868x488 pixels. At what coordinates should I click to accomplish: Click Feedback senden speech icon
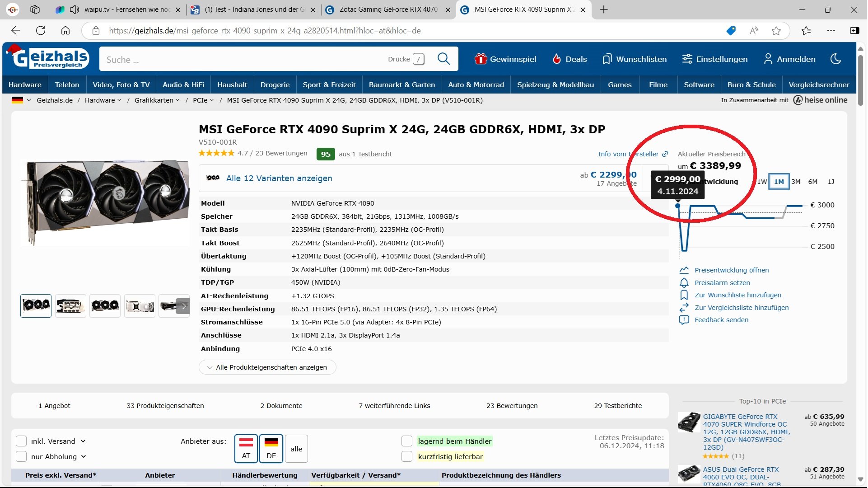(x=684, y=320)
